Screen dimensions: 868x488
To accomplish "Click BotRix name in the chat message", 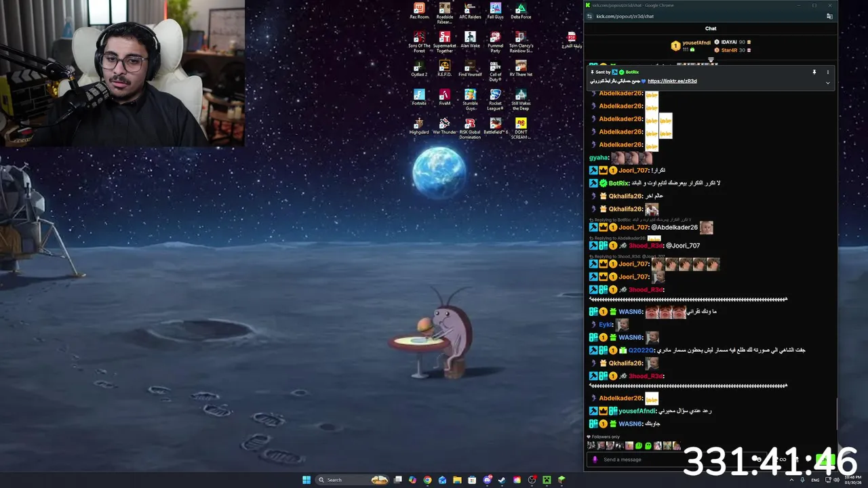I will [x=618, y=183].
